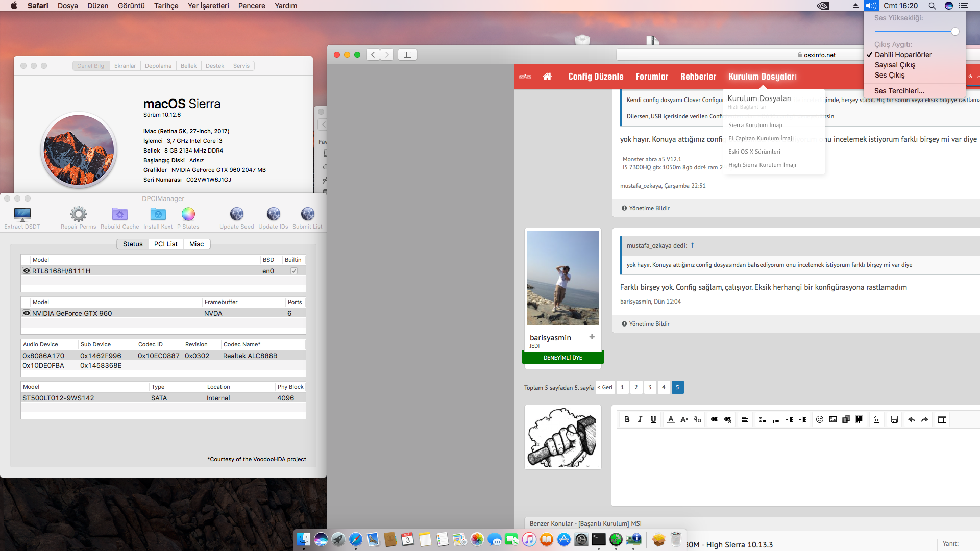Open the High Sierra Kurulum İmajı link

[x=762, y=165]
